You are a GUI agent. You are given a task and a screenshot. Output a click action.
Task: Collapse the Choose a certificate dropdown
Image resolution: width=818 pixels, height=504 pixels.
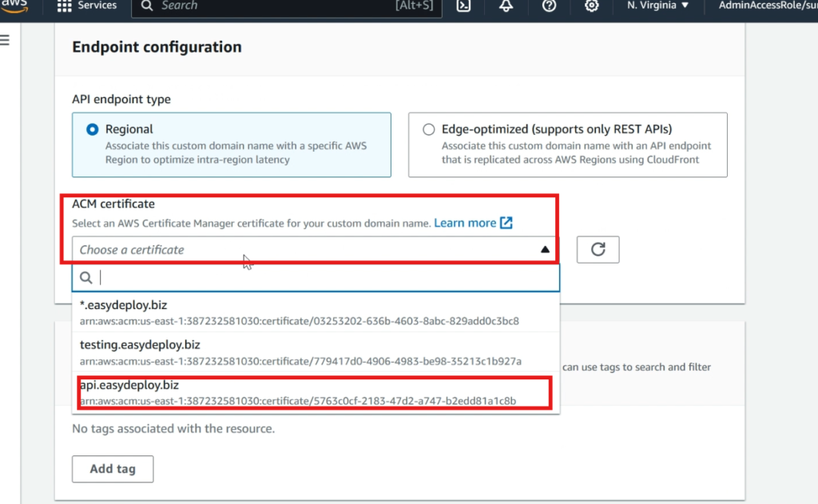[x=545, y=249]
